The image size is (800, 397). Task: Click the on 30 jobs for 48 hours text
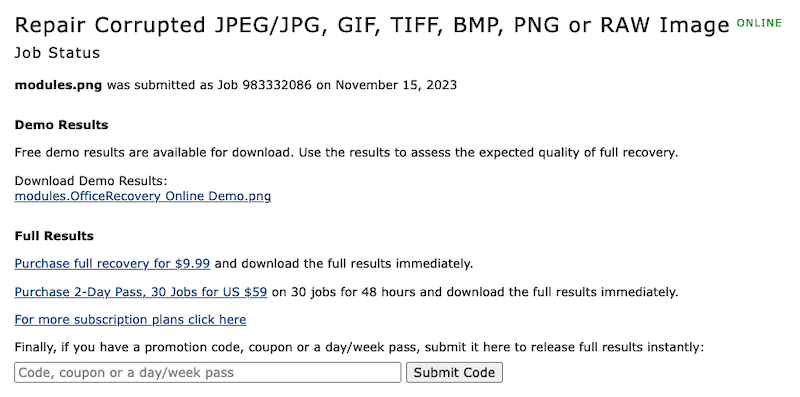tap(475, 292)
